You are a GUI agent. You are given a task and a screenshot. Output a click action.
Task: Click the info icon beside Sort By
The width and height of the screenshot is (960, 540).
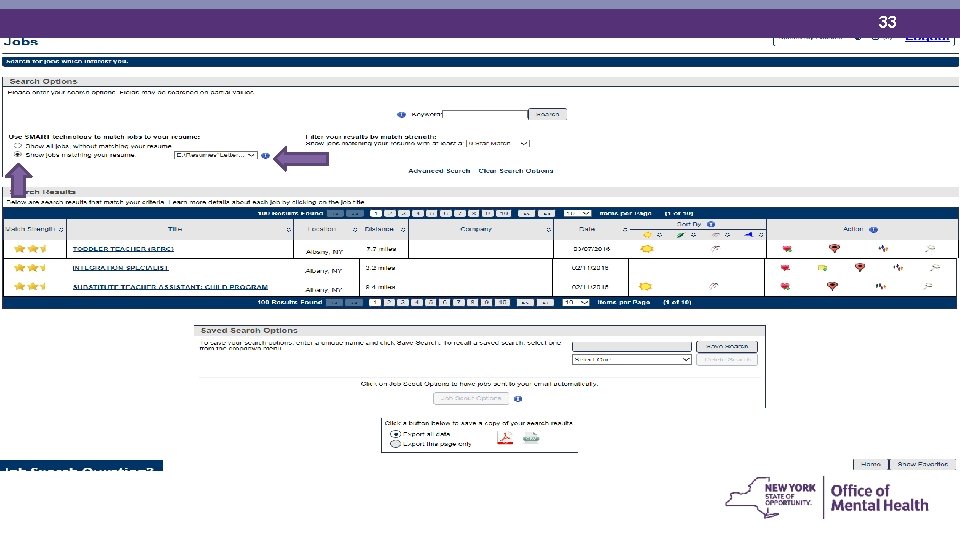click(x=711, y=224)
